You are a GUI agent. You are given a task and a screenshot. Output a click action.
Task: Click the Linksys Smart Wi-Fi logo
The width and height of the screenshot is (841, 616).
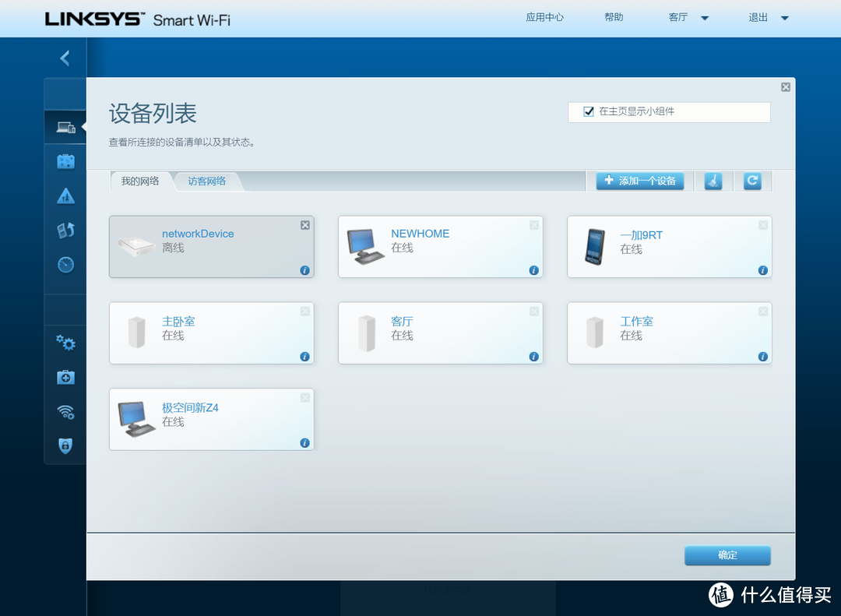(138, 19)
